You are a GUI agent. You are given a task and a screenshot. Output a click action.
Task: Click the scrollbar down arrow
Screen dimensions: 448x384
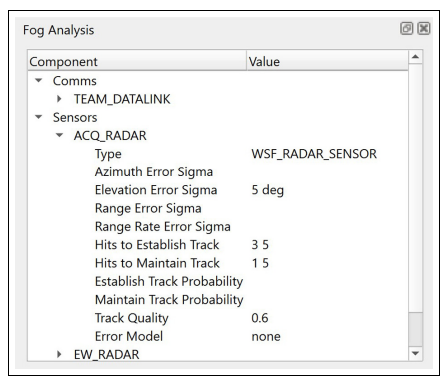(415, 353)
